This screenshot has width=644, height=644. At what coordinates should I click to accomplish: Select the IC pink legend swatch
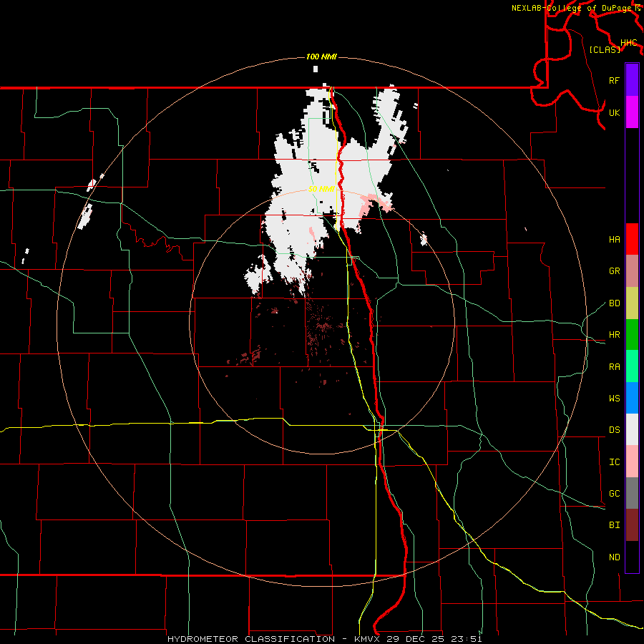pyautogui.click(x=632, y=462)
